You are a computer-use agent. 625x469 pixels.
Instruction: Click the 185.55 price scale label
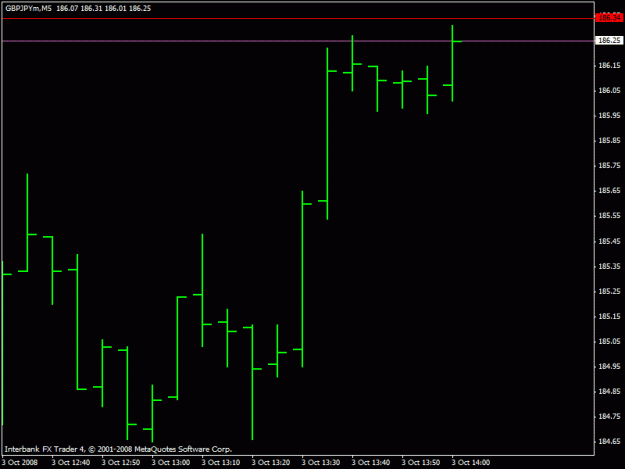(x=609, y=216)
